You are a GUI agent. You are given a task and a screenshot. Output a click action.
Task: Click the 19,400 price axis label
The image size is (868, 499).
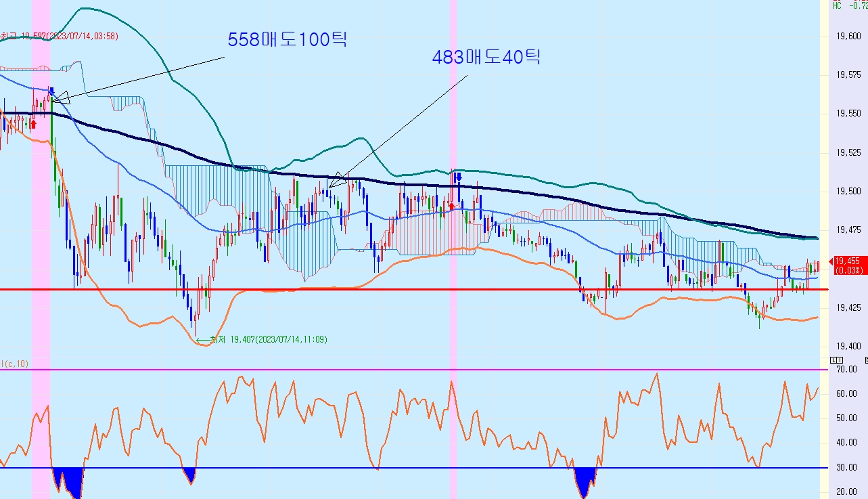849,347
